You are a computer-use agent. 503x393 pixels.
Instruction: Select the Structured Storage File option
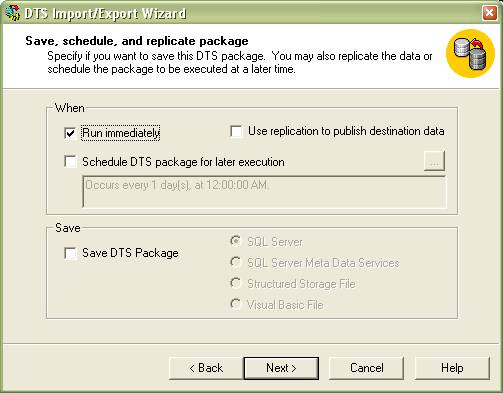point(236,283)
